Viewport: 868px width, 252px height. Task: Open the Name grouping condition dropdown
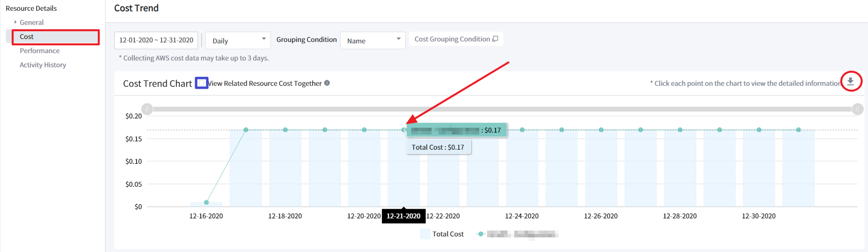click(x=373, y=40)
